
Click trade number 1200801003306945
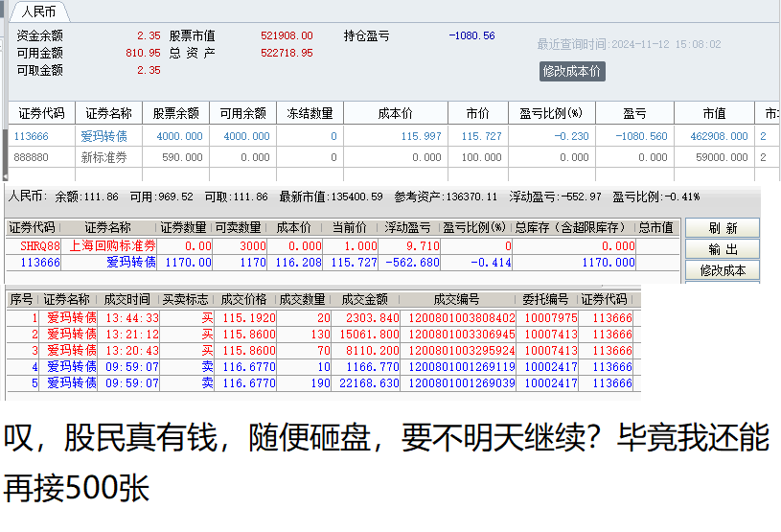pyautogui.click(x=462, y=335)
